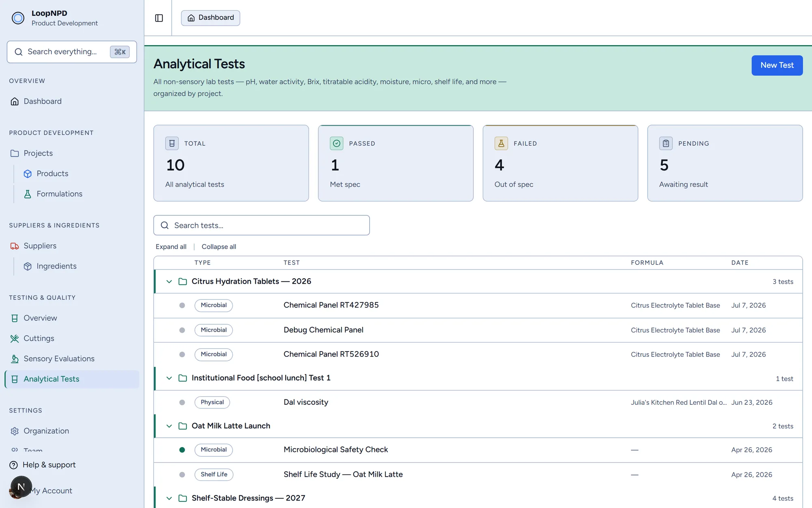Click the Formulations flask icon in sidebar
Screen dimensions: 812x508
pos(28,194)
